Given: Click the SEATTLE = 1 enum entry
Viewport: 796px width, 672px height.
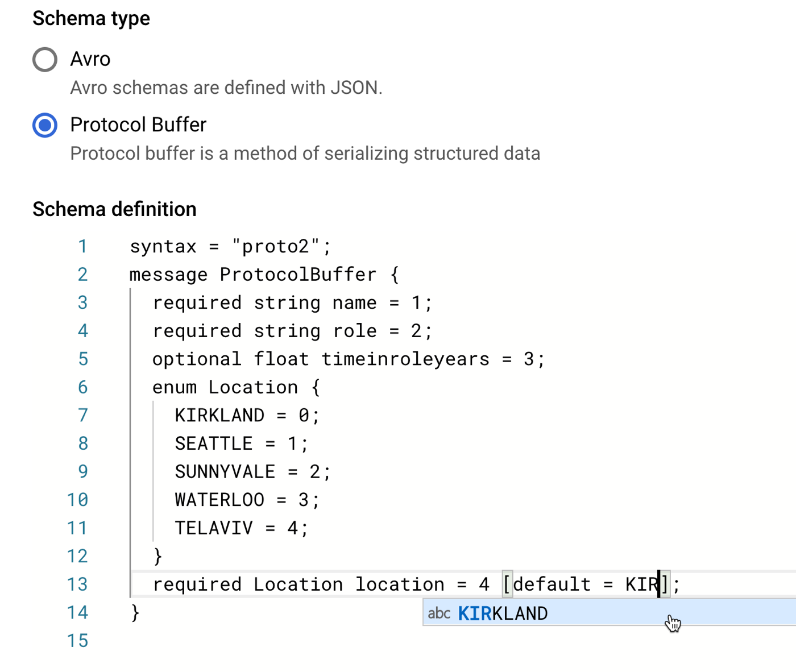Looking at the screenshot, I should click(x=241, y=443).
